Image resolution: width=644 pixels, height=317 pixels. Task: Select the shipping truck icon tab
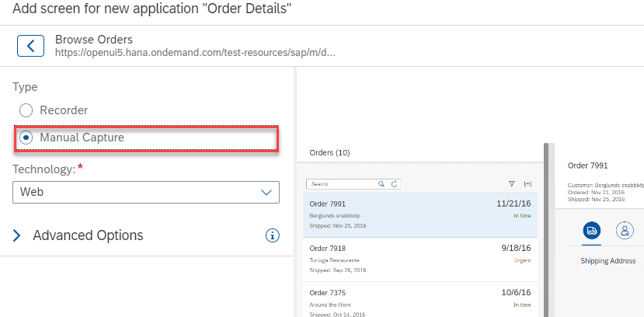click(591, 230)
